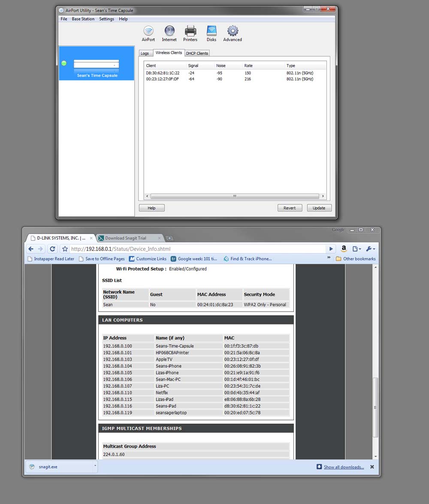Open Save to Offline Pages bookmark
This screenshot has width=429, height=504.
tap(102, 259)
